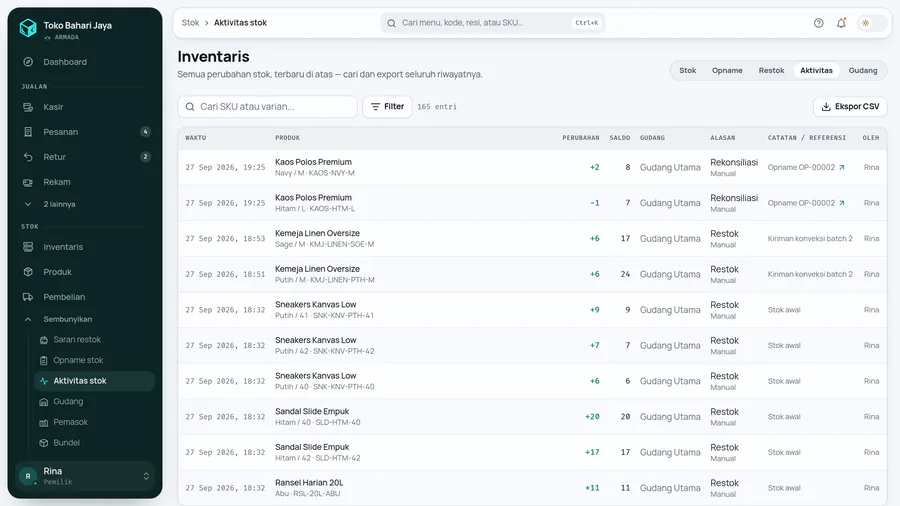Screen dimensions: 900x506
Task: Click the -1 change value
Action: click(x=595, y=203)
